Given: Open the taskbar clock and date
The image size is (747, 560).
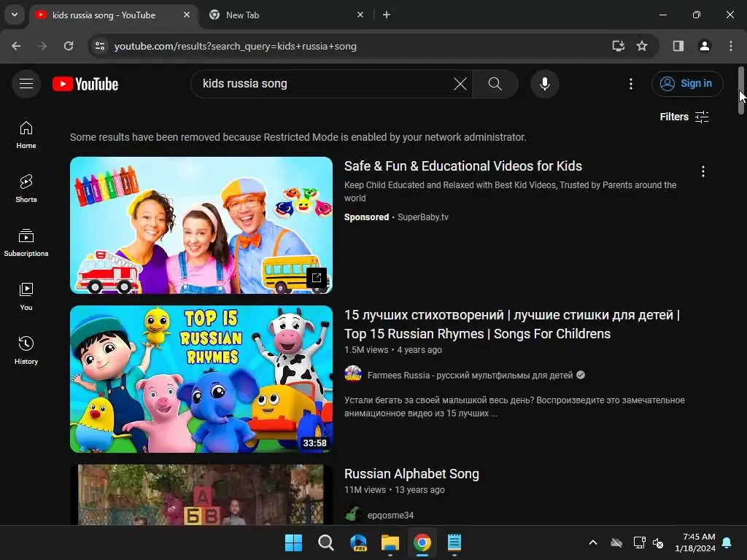Looking at the screenshot, I should pyautogui.click(x=695, y=542).
